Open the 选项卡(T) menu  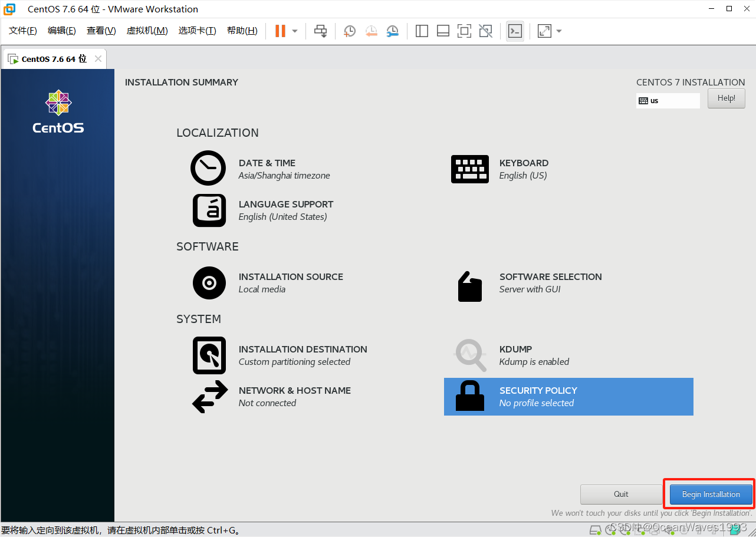(198, 31)
